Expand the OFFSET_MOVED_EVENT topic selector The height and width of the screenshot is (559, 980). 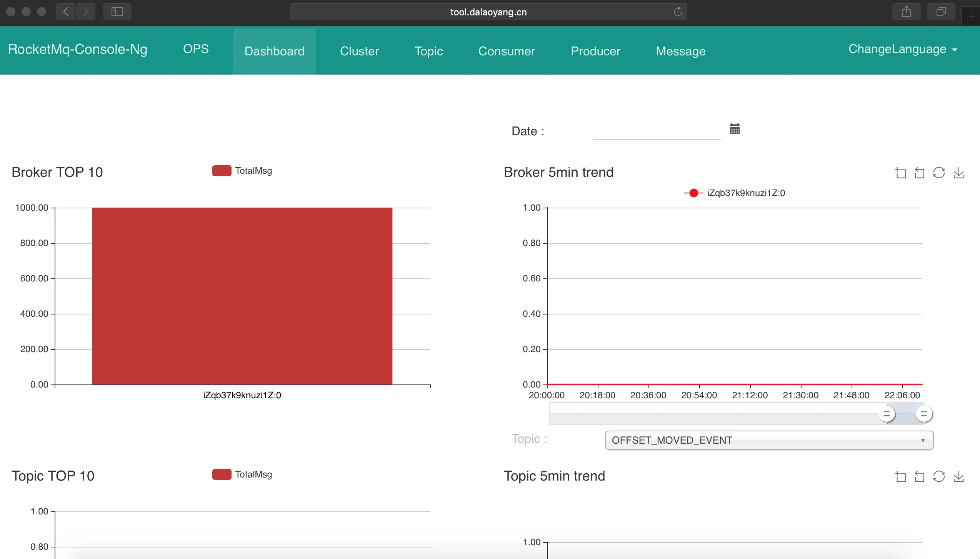(x=768, y=440)
